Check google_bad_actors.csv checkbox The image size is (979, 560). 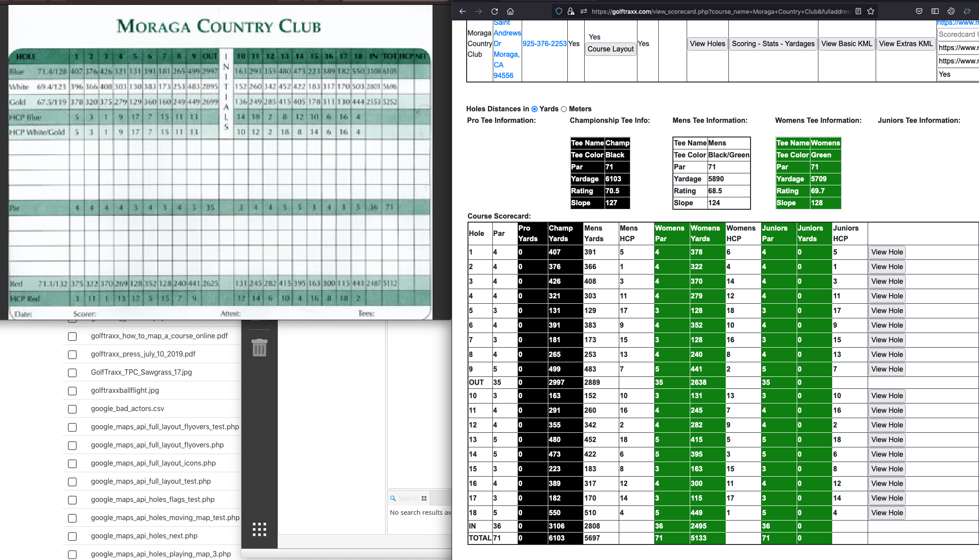[x=72, y=409]
